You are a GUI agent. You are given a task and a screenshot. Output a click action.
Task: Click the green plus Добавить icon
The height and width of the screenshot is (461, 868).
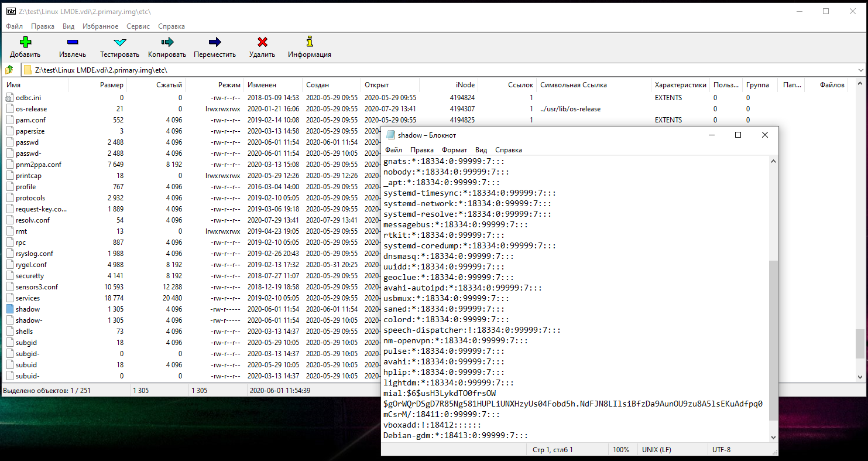[25, 42]
